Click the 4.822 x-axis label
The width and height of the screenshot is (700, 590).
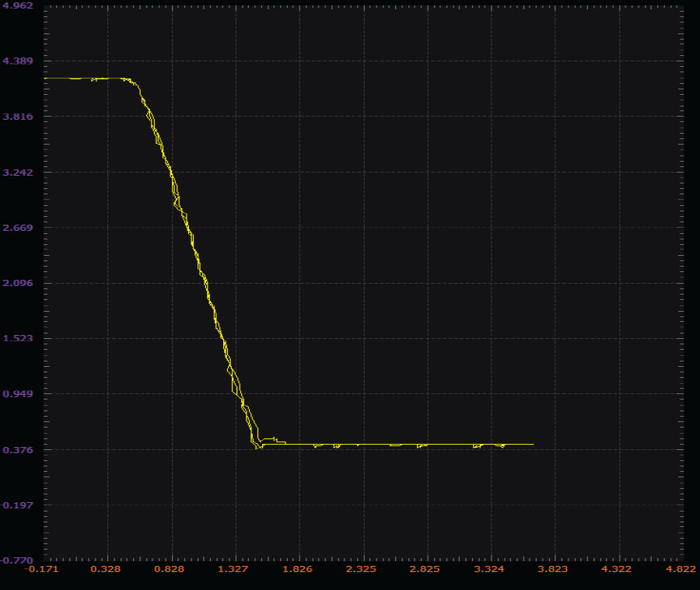tap(681, 569)
